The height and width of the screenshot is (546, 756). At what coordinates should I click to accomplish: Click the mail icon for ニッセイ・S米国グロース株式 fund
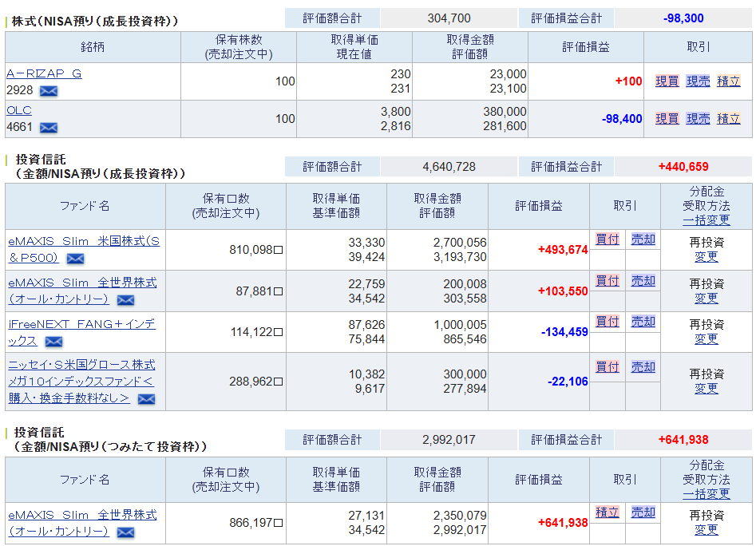pyautogui.click(x=146, y=399)
